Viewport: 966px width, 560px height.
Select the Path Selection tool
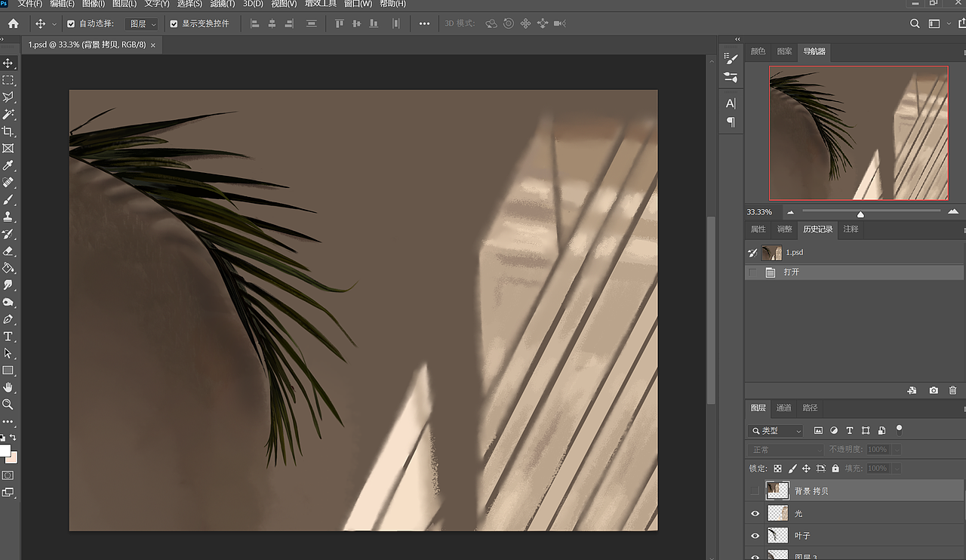pos(8,353)
